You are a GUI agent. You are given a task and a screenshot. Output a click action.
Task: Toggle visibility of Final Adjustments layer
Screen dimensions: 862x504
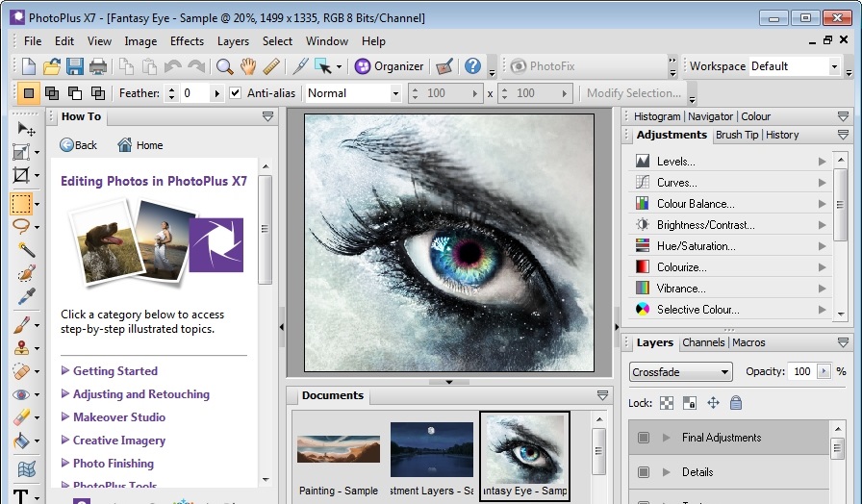tap(643, 438)
